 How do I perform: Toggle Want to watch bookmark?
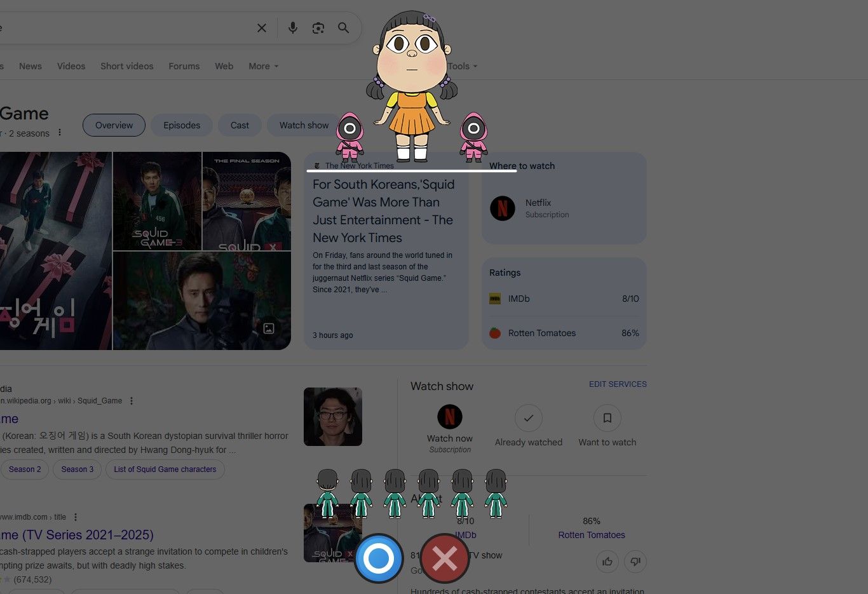coord(607,418)
